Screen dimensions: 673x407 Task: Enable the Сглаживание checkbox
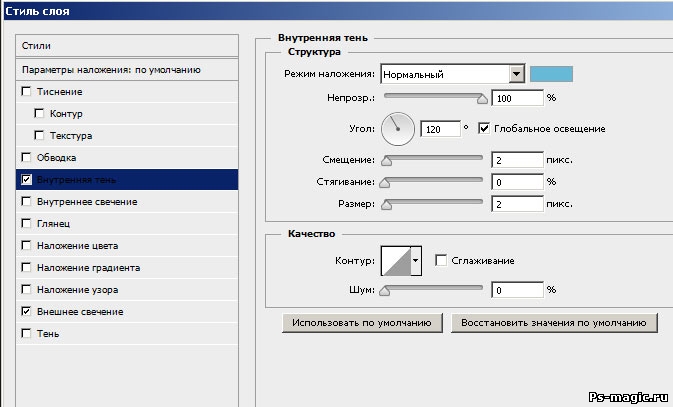tap(440, 261)
